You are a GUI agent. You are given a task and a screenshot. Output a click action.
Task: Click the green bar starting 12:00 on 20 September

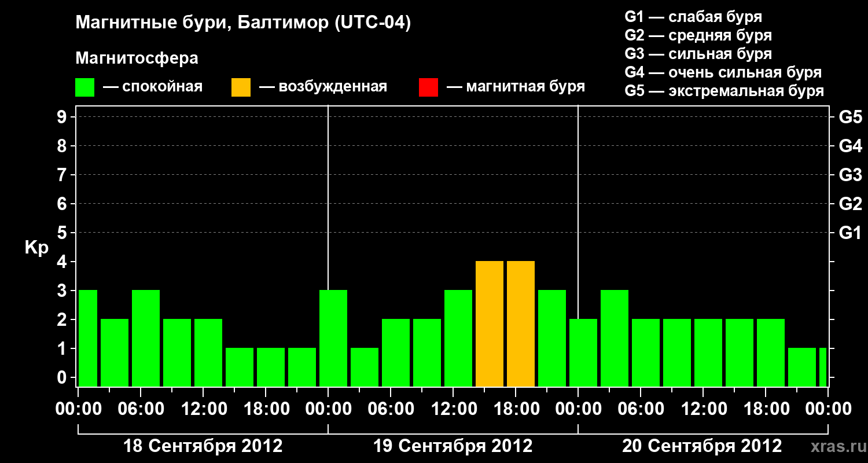coord(708,353)
